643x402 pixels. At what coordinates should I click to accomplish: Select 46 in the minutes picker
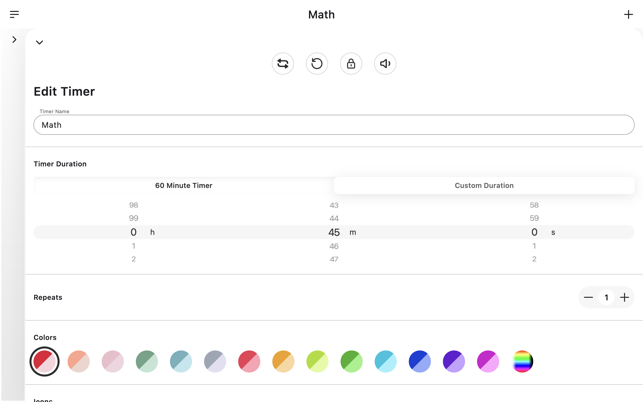334,246
